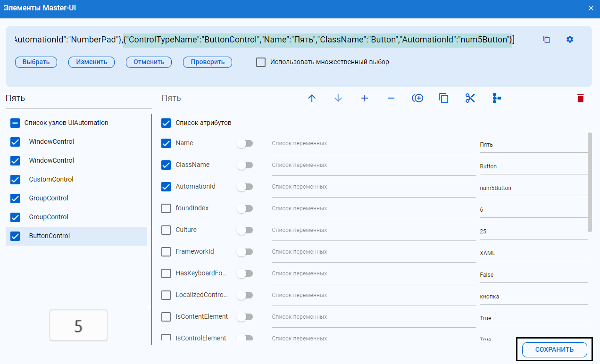Check the Culture attribute checkbox
The width and height of the screenshot is (600, 364).
(x=166, y=230)
